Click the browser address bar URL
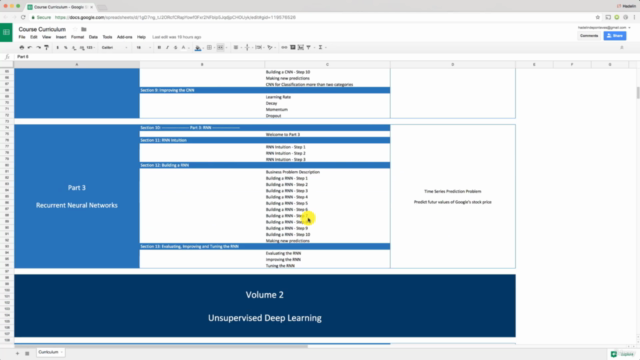The width and height of the screenshot is (640, 360). pos(175,18)
